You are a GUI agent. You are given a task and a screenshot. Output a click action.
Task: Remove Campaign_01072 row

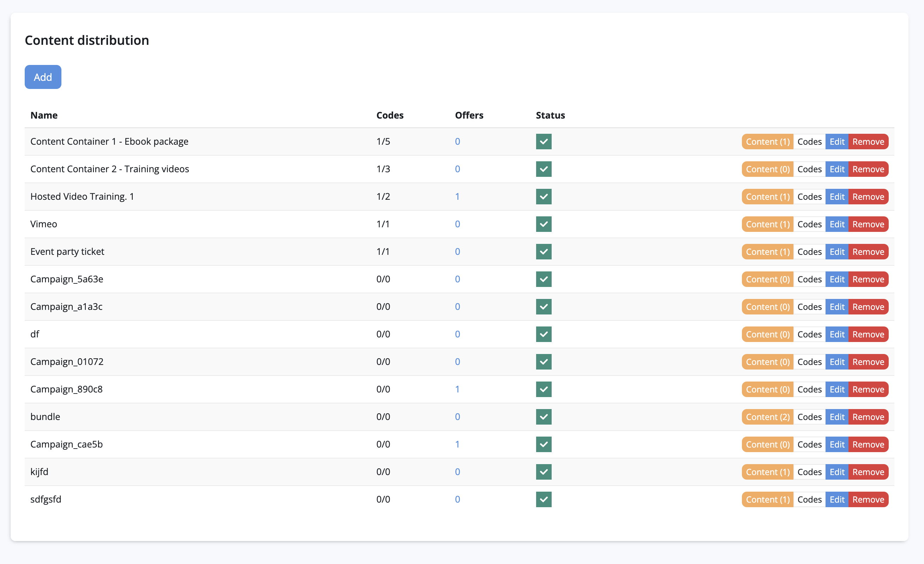868,362
